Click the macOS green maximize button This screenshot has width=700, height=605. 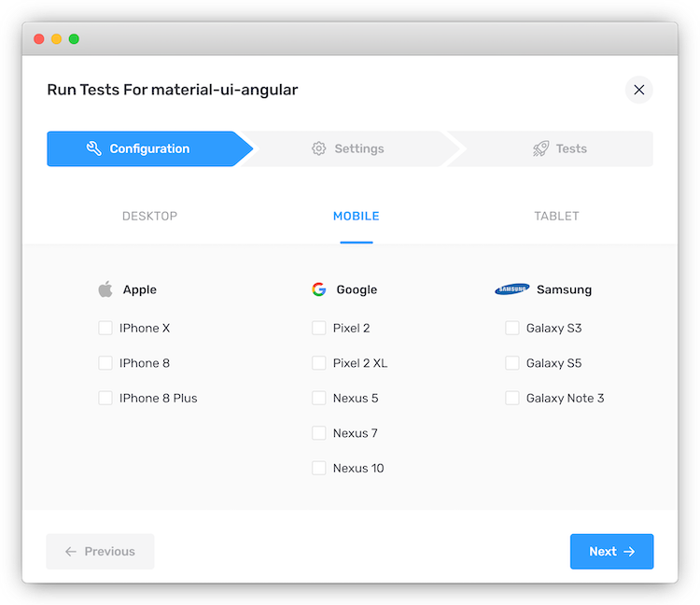point(74,39)
